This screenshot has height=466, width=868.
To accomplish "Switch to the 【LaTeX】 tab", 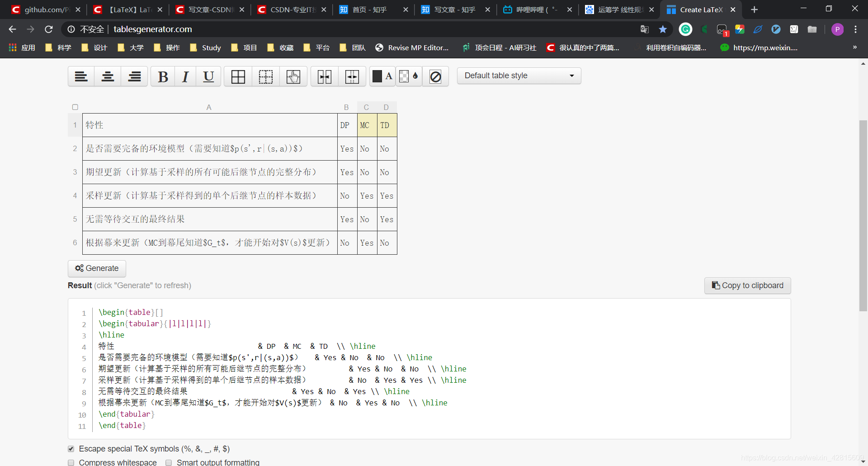I will (x=128, y=10).
